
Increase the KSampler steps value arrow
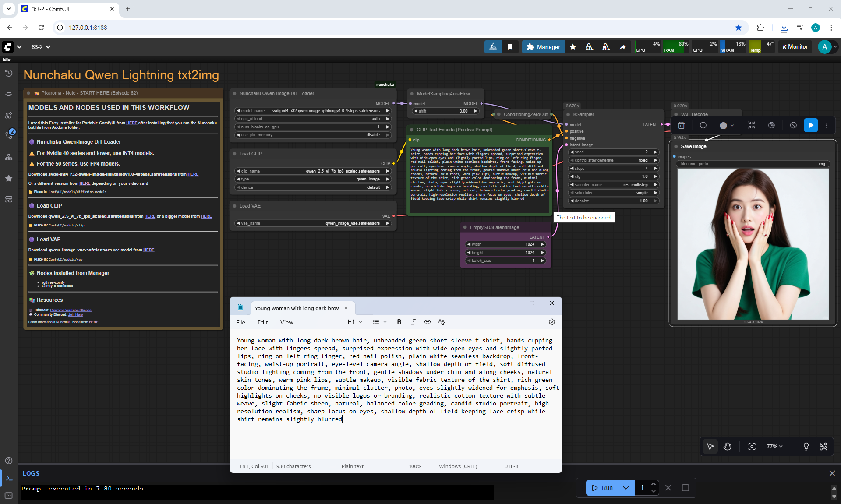pos(656,169)
